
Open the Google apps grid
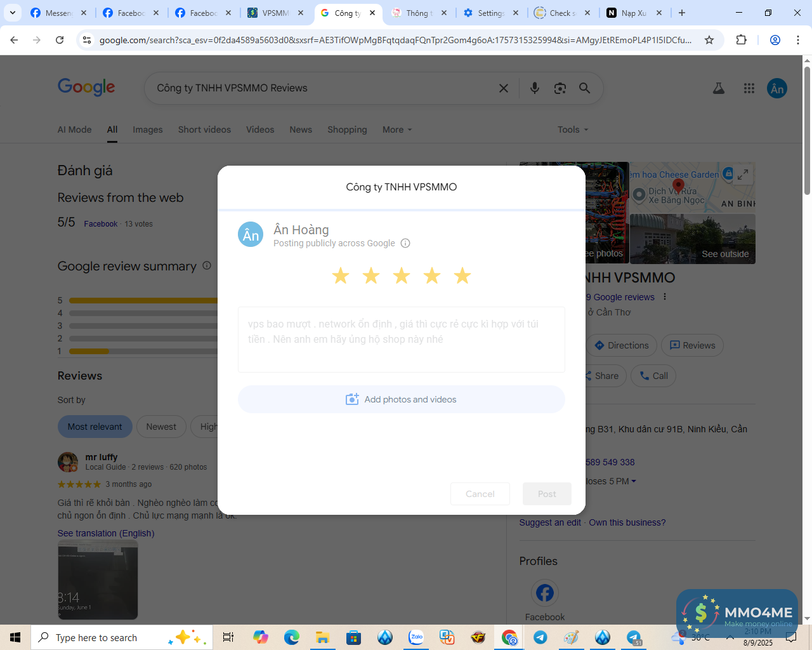[x=749, y=88]
